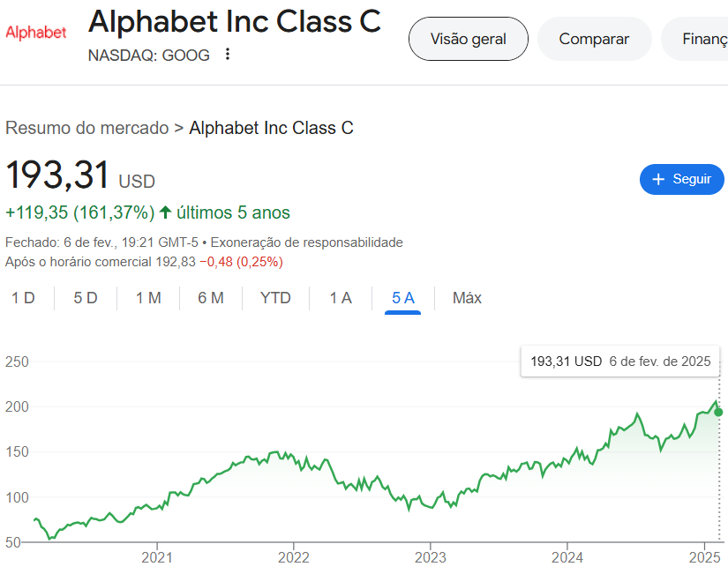Click the green data point on chart

click(x=718, y=412)
